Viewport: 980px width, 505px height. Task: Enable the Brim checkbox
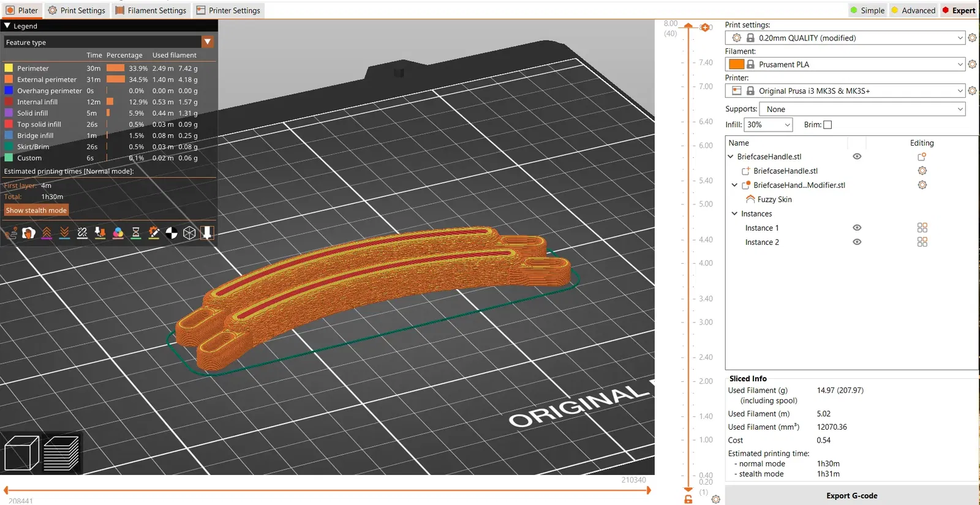(827, 125)
